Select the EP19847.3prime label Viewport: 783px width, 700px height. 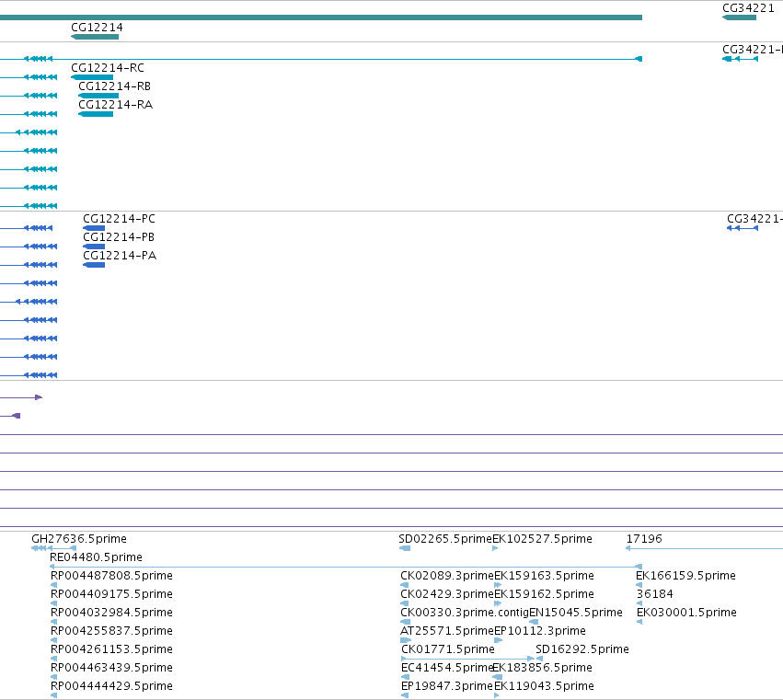point(447,686)
